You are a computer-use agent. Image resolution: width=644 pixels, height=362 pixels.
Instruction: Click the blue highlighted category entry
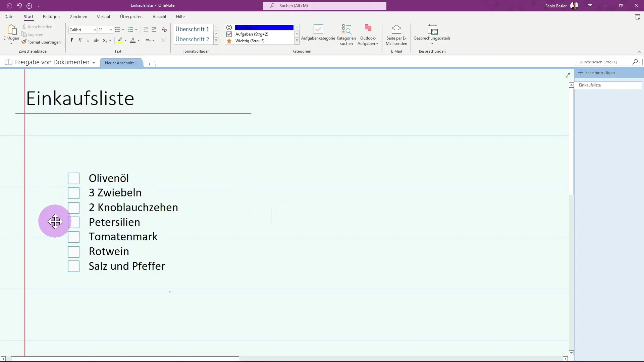point(264,27)
